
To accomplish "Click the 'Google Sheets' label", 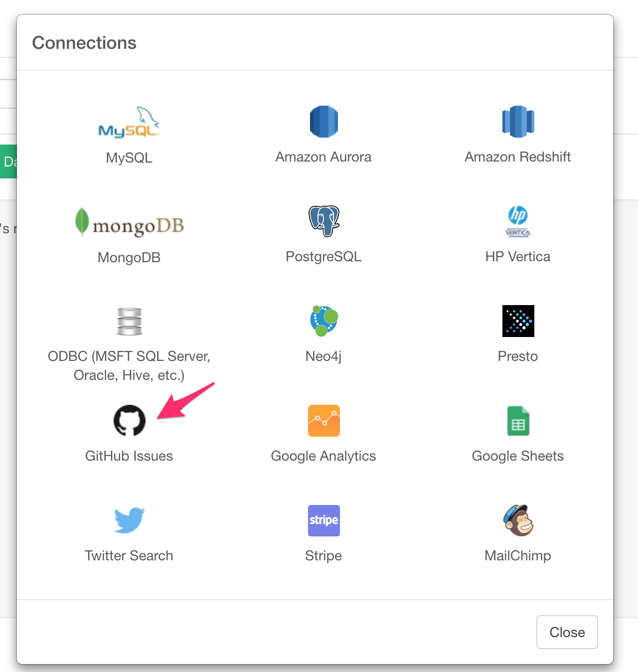I will pos(518,456).
